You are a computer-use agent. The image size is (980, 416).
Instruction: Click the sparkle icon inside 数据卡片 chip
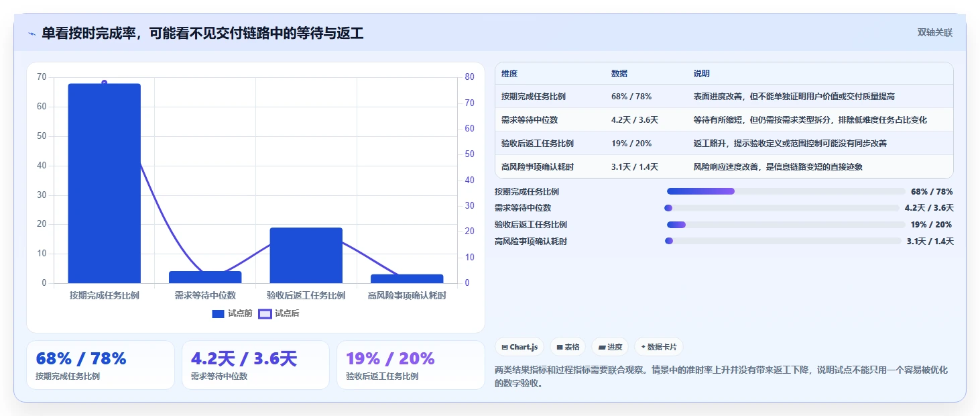(644, 348)
